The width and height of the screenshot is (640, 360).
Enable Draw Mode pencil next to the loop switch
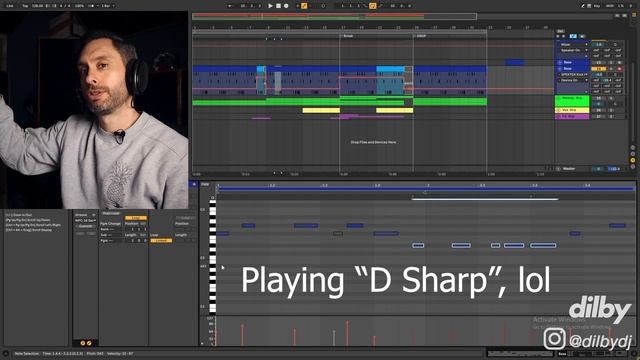[x=380, y=6]
